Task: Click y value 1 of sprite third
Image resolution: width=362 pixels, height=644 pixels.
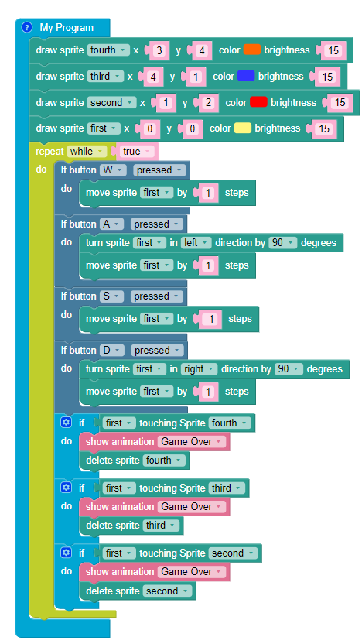Action: (195, 77)
